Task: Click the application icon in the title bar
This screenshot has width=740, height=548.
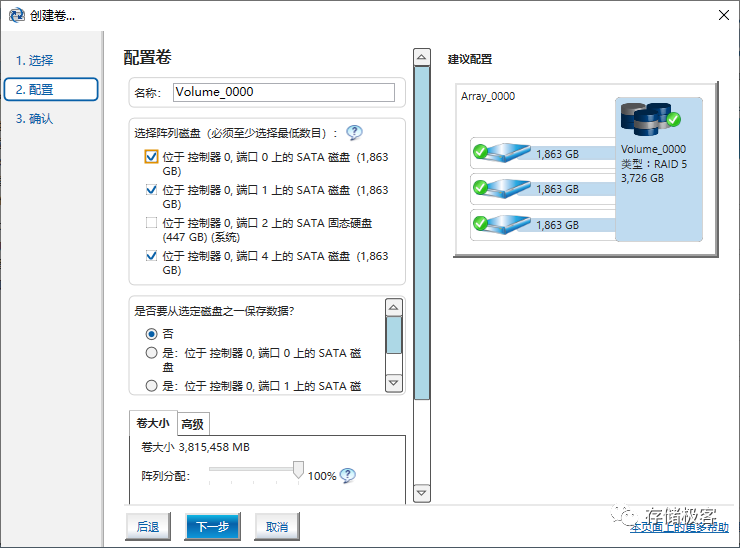Action: click(x=17, y=15)
